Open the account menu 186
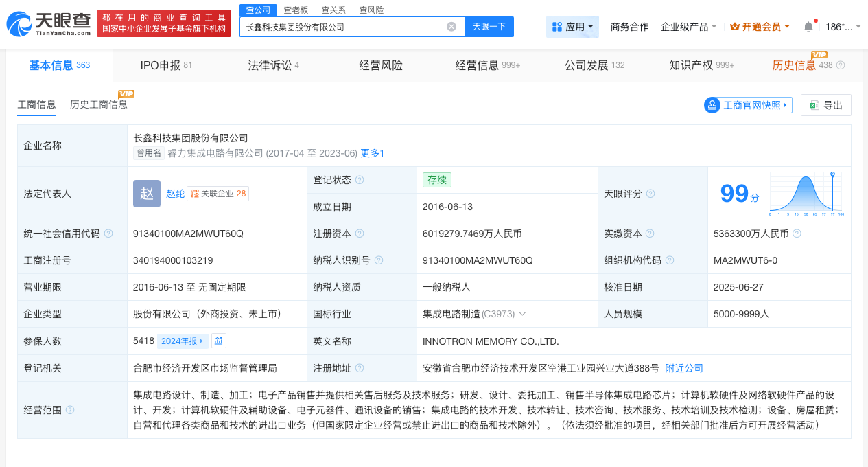This screenshot has width=868, height=467. point(843,27)
